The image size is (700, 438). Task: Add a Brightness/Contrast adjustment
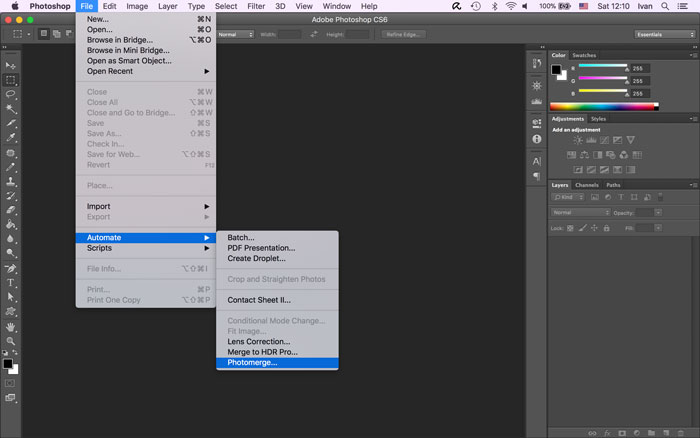578,140
